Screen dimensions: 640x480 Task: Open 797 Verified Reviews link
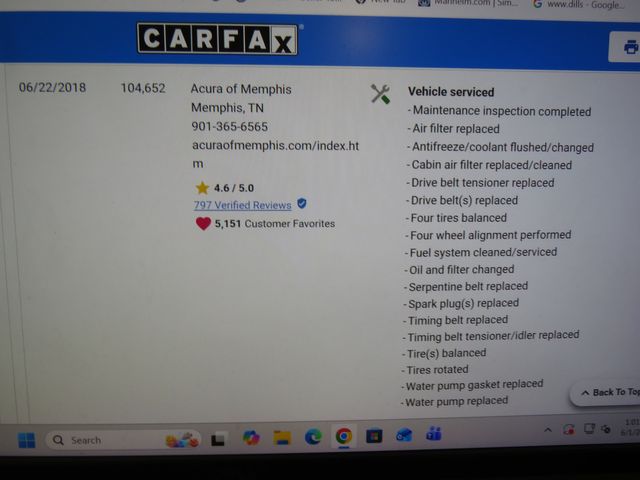(x=242, y=205)
